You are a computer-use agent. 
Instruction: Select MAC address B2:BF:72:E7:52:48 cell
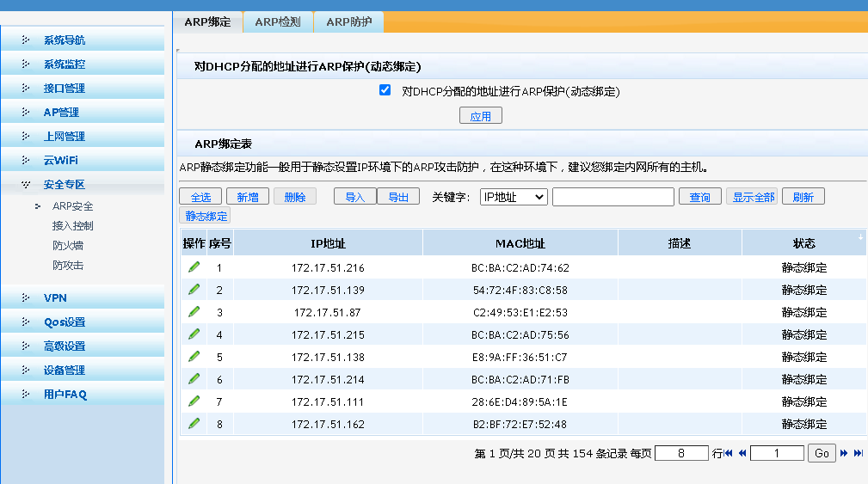point(520,425)
